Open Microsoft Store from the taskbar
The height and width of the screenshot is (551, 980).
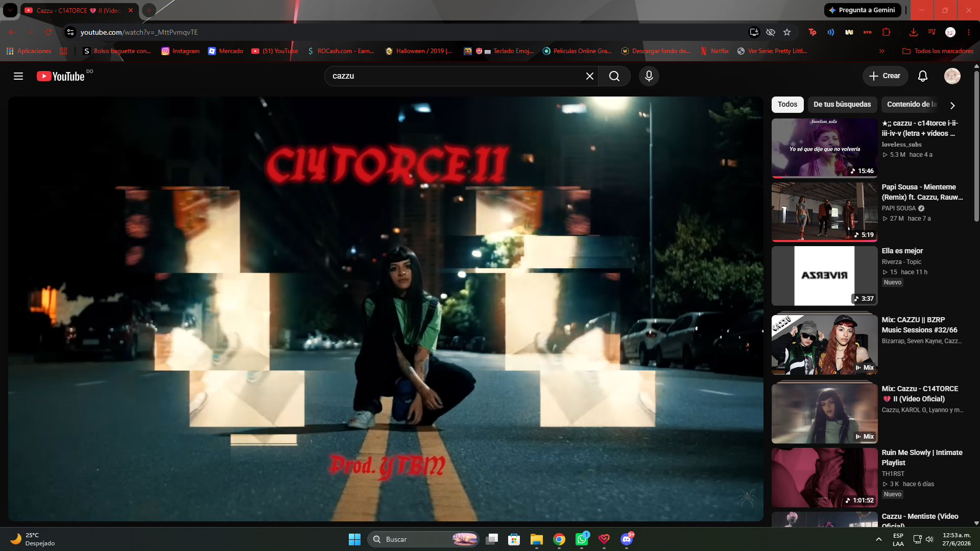tap(514, 539)
